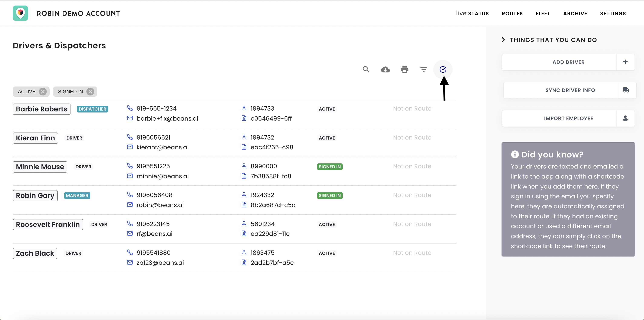This screenshot has width=644, height=320.
Task: Open Kieran Finn name button
Action: [x=35, y=138]
